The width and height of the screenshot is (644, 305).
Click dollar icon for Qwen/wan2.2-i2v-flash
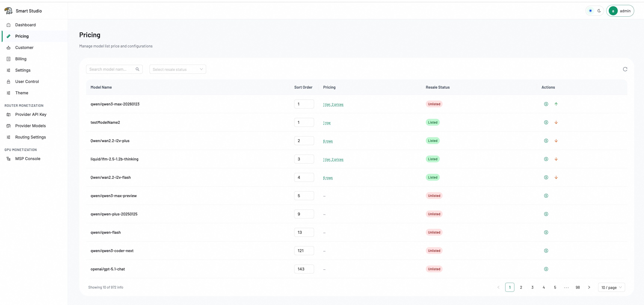tap(546, 177)
